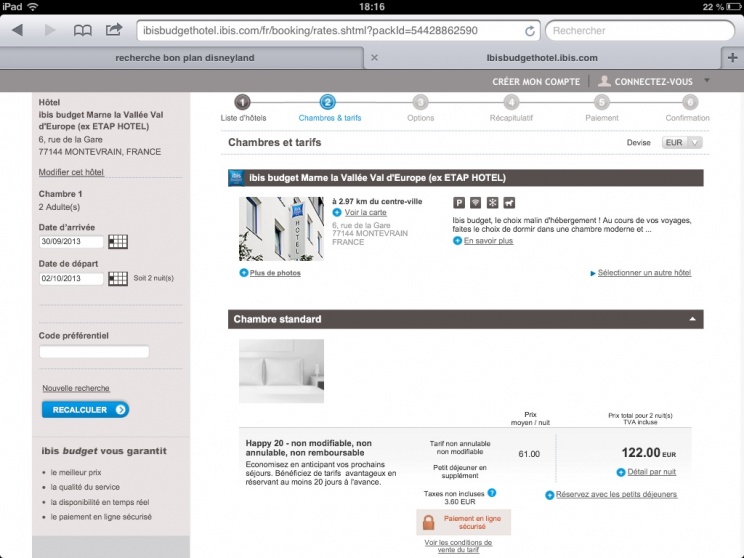Open the Devise EUR currency dropdown

(682, 143)
